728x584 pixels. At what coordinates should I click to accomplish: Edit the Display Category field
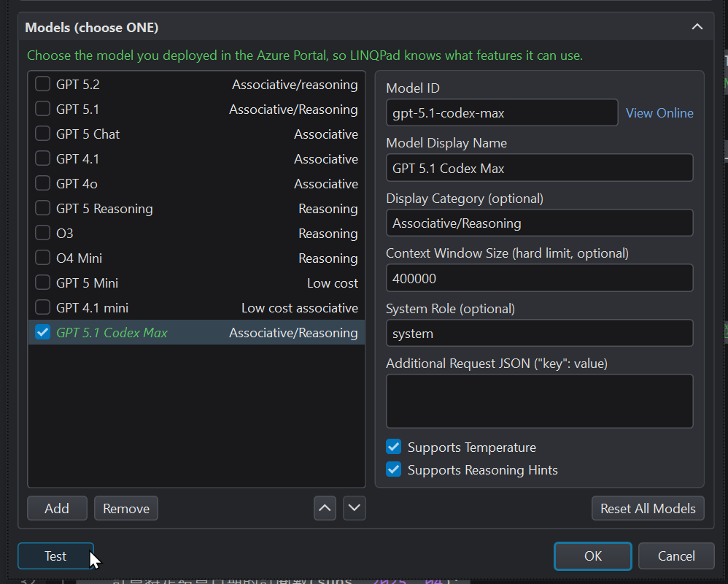coord(540,223)
